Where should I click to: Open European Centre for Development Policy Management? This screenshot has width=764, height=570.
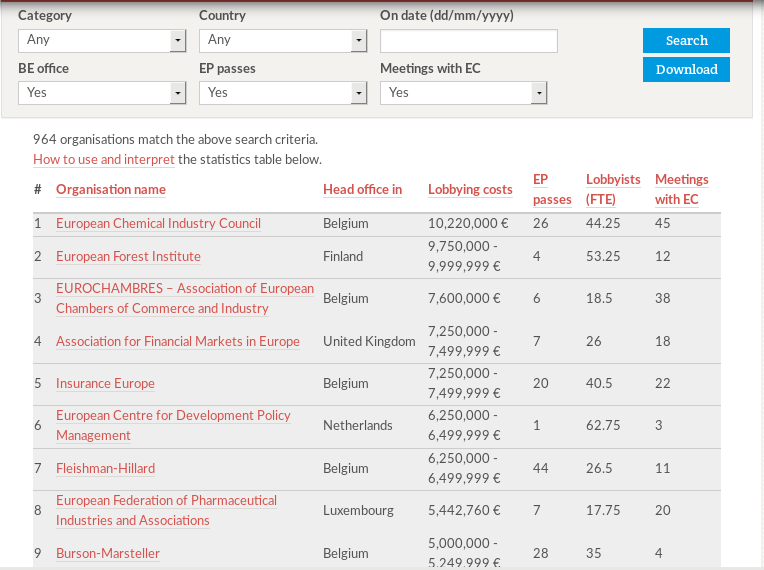173,425
